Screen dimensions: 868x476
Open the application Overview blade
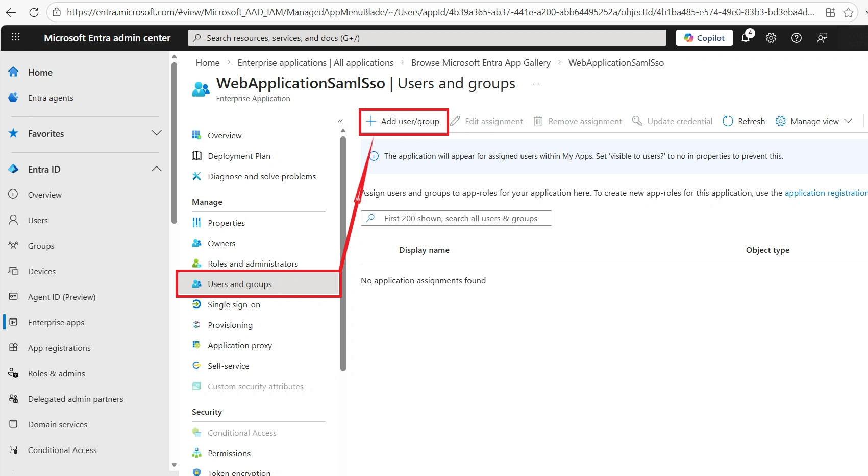(x=225, y=135)
